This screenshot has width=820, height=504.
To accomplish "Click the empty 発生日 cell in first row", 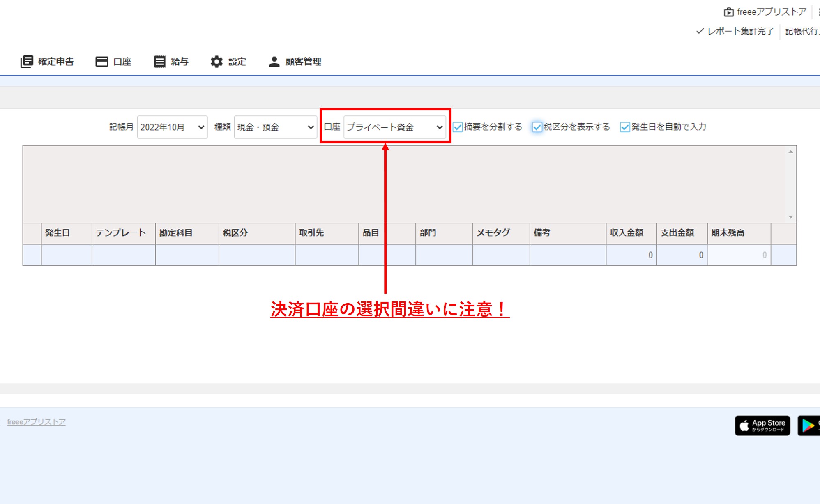I will [67, 255].
